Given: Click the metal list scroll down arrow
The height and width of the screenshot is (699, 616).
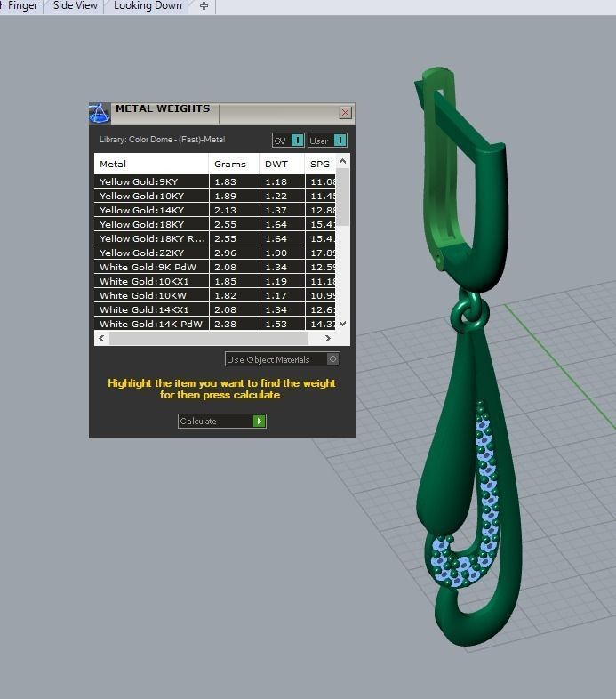Looking at the screenshot, I should [343, 324].
